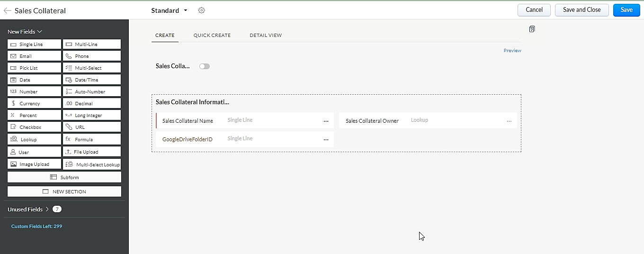
Task: Choose the Currency field icon
Action: click(14, 103)
